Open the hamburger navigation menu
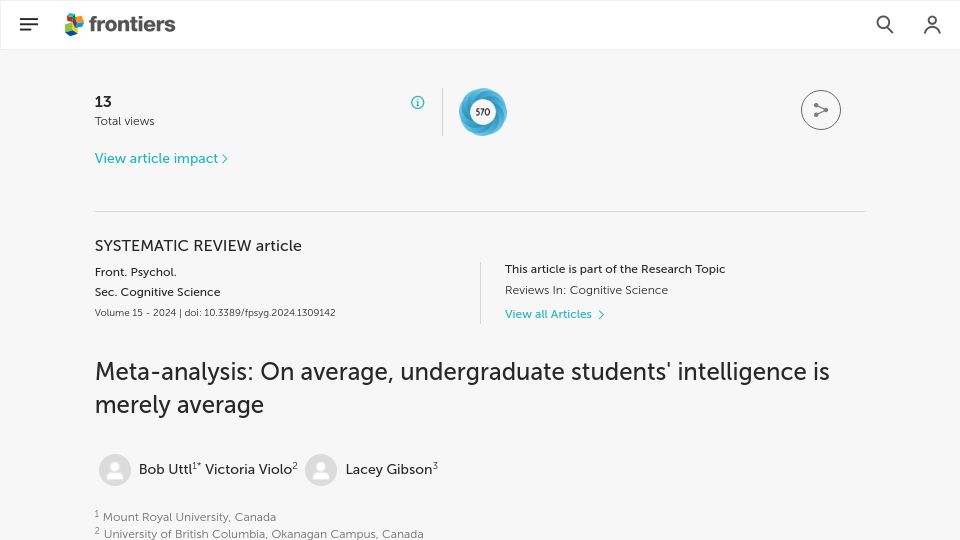This screenshot has width=960, height=540. point(29,24)
